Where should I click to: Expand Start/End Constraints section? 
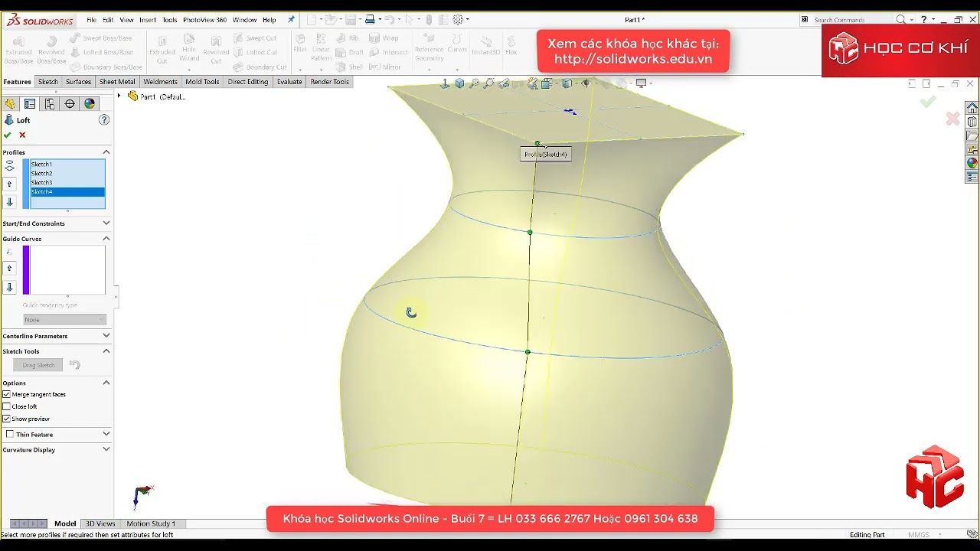[x=106, y=223]
